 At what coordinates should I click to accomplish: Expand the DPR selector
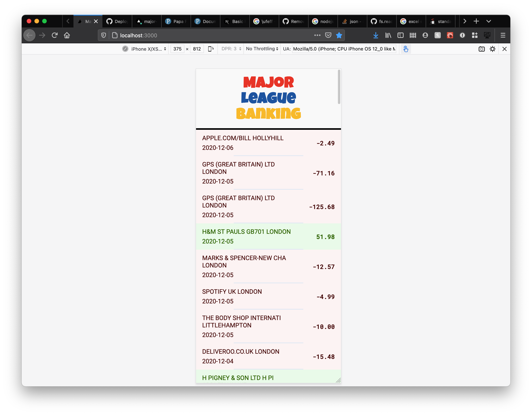pyautogui.click(x=231, y=49)
